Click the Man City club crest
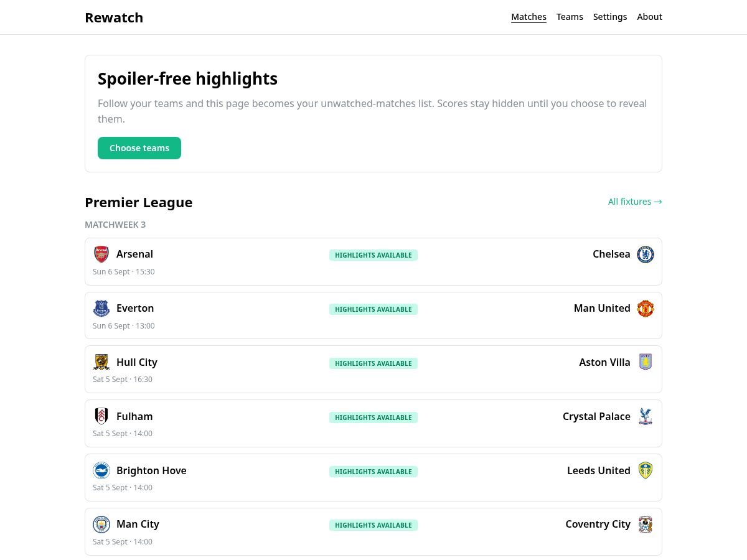 (101, 525)
